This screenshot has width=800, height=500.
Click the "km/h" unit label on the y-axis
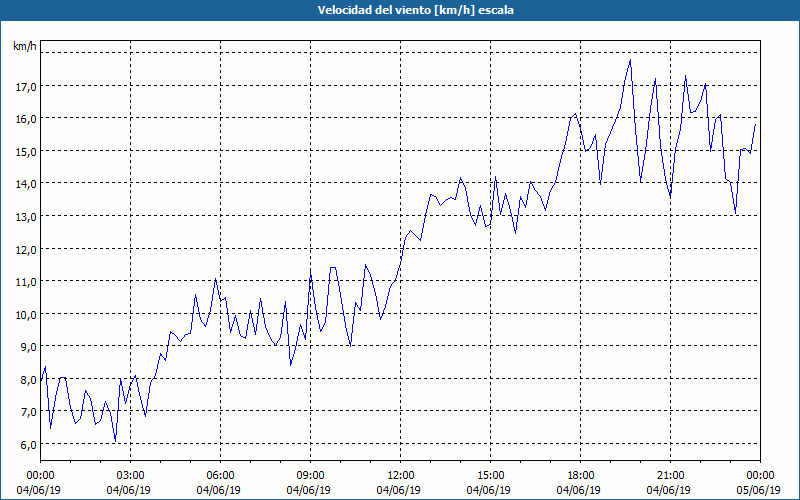coord(25,46)
